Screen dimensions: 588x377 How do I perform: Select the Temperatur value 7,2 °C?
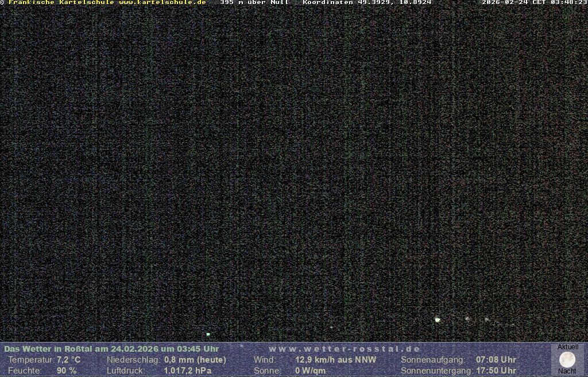click(68, 360)
